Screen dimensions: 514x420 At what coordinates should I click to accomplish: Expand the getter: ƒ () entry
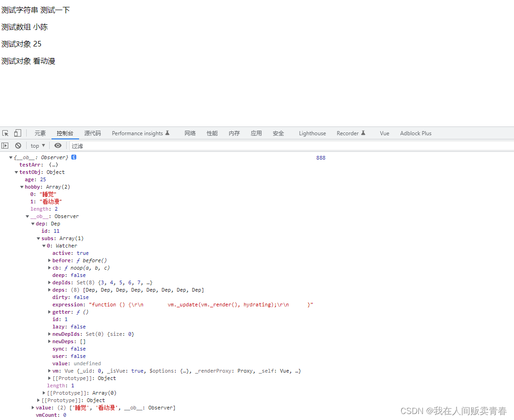click(50, 312)
